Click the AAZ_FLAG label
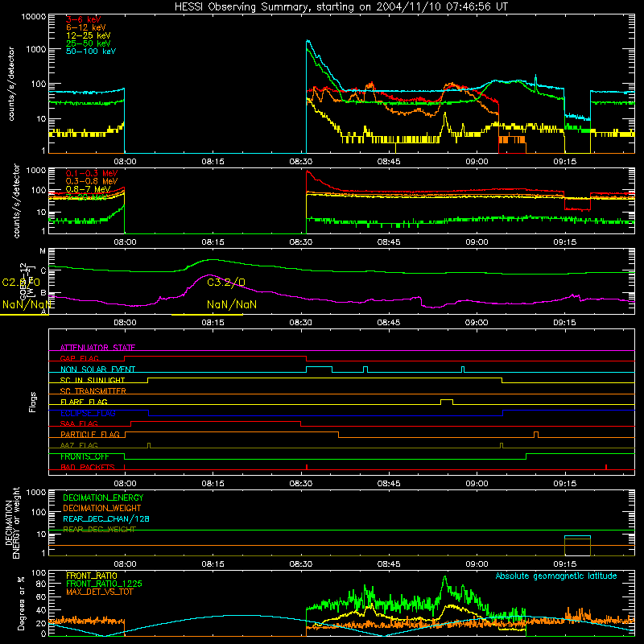 [x=79, y=445]
